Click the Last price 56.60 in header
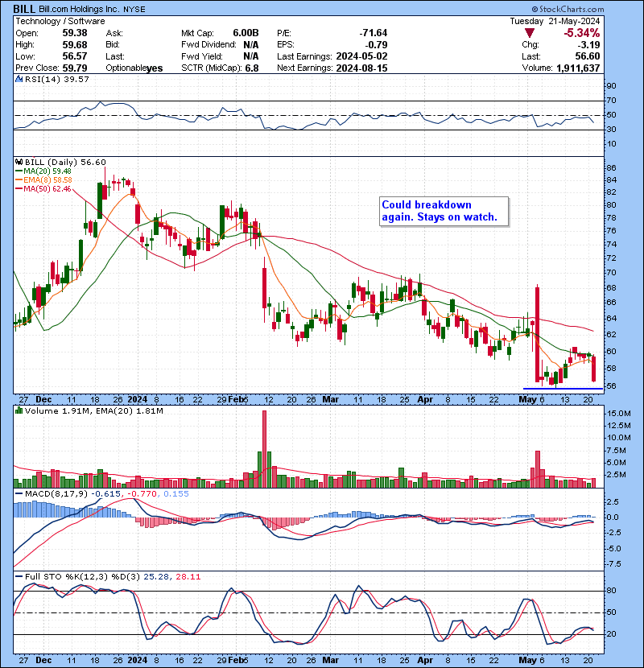 pos(588,56)
